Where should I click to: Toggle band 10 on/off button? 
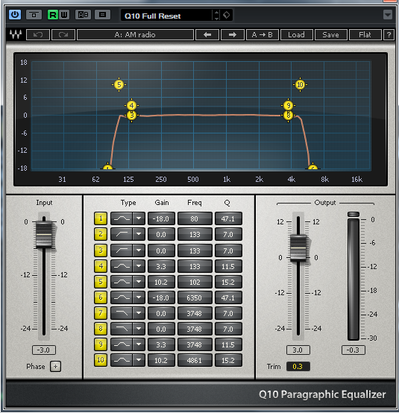[x=100, y=360]
